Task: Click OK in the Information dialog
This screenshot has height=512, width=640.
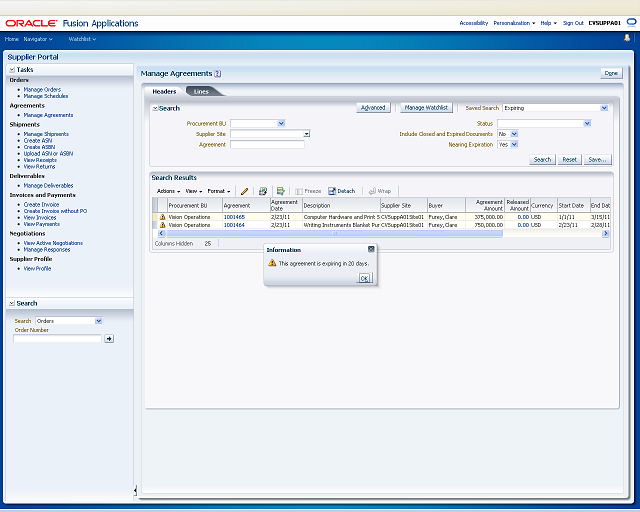Action: click(364, 278)
